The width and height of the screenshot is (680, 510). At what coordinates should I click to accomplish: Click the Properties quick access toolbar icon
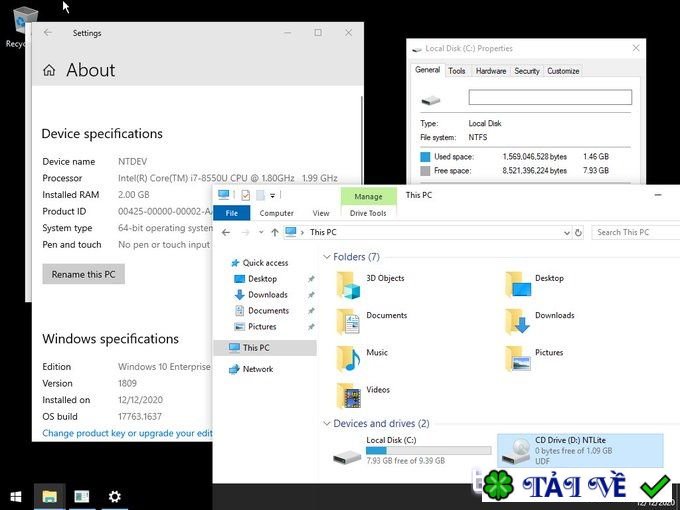[x=245, y=195]
